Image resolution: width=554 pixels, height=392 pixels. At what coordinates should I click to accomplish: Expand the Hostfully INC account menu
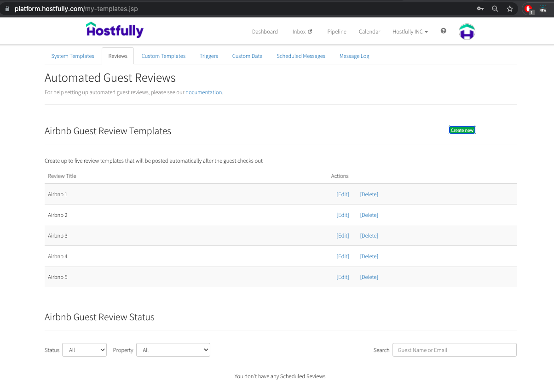[410, 32]
